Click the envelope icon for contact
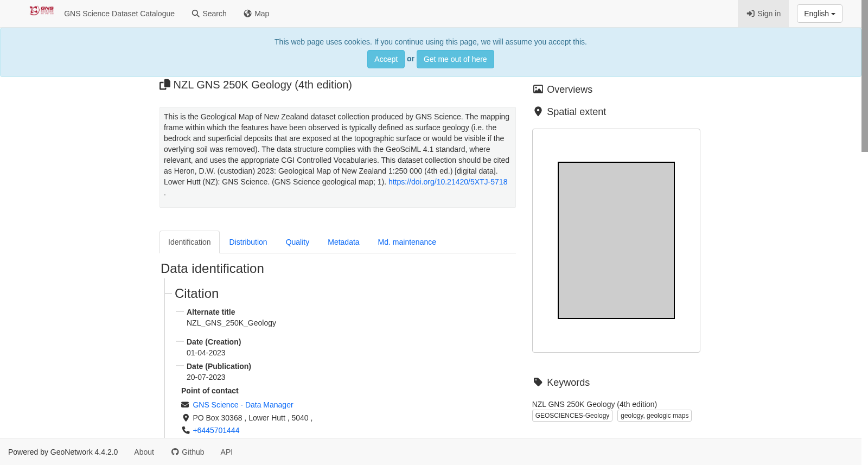Image resolution: width=868 pixels, height=465 pixels. point(185,405)
